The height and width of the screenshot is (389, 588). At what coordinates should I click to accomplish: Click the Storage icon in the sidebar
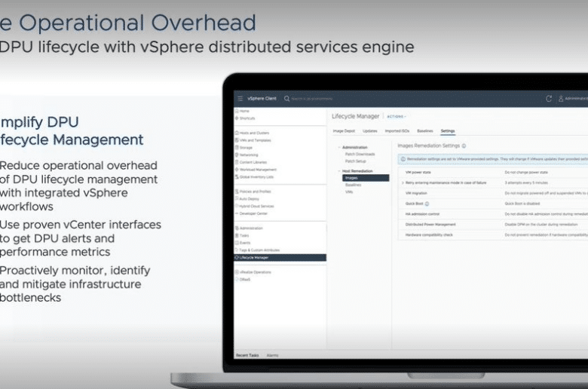tap(237, 148)
